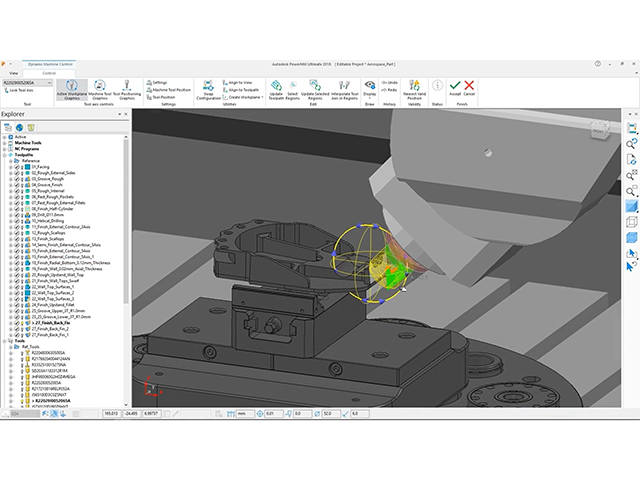
Task: Click the Undo button
Action: (x=390, y=83)
